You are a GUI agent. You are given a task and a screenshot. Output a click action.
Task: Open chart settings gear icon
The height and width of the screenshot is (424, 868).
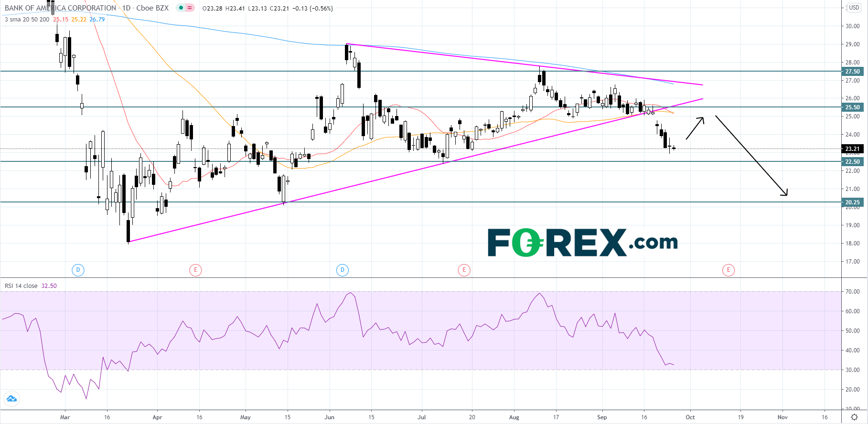854,417
